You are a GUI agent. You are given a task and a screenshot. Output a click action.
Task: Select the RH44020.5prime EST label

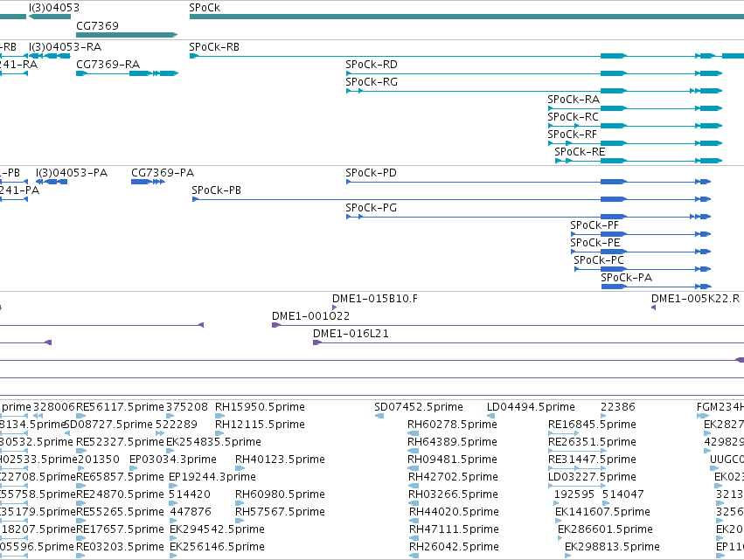pos(454,512)
